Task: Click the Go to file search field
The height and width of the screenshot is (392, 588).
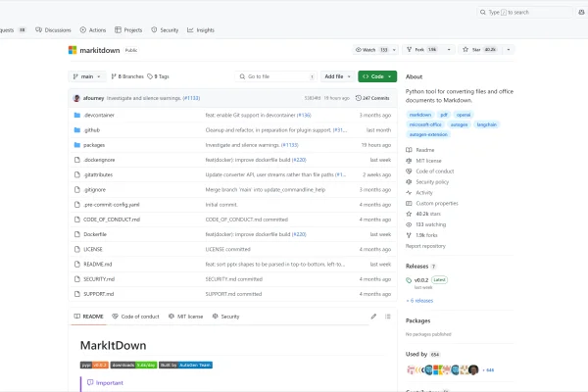Action: tap(276, 76)
